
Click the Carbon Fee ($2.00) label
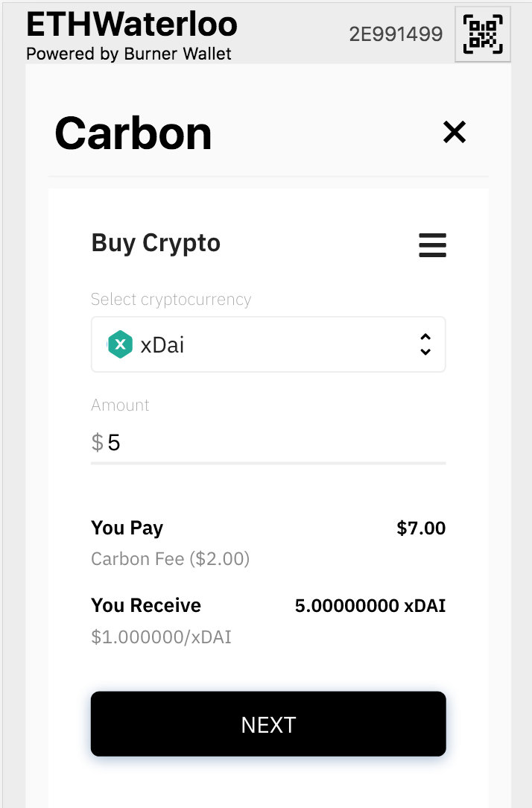click(x=170, y=558)
